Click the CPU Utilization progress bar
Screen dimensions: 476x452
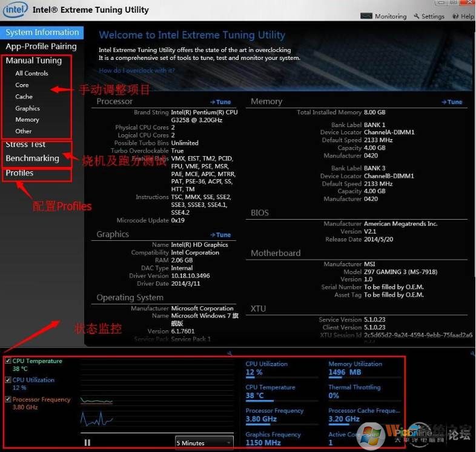pos(282,378)
